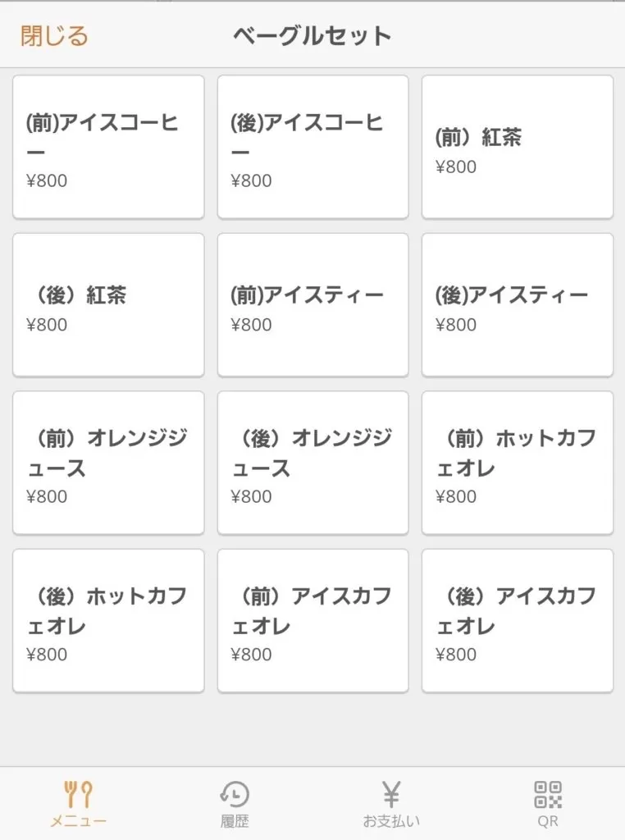625x840 pixels.
Task: Open the history clock icon
Action: click(235, 794)
